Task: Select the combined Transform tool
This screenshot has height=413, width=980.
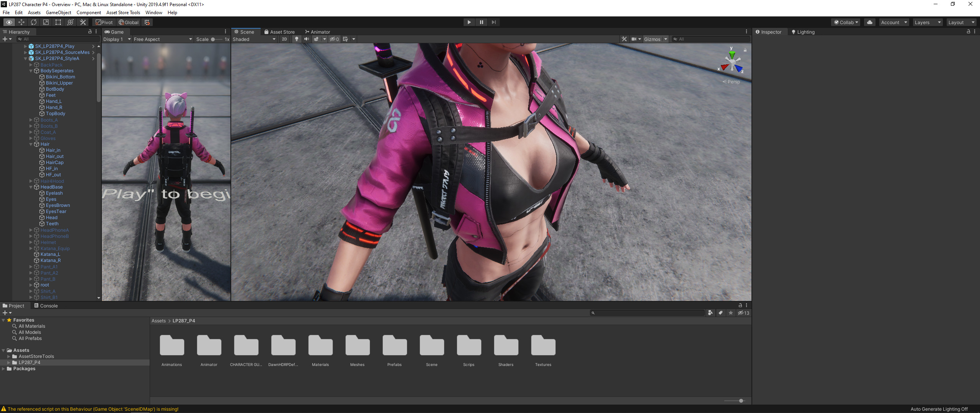Action: pyautogui.click(x=70, y=22)
